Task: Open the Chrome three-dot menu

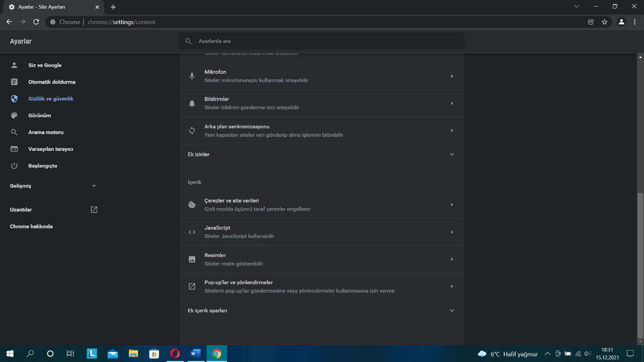Action: point(635,22)
